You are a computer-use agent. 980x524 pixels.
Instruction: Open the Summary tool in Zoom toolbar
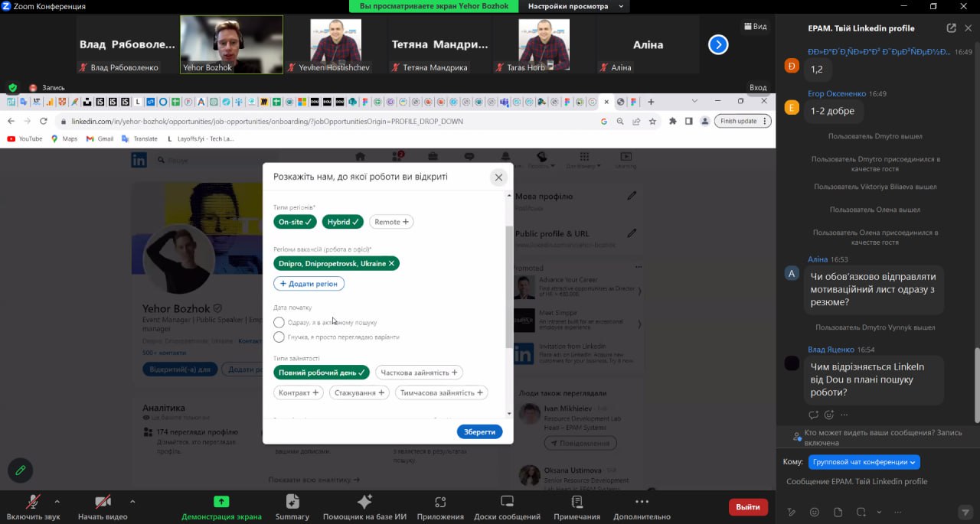pos(292,507)
